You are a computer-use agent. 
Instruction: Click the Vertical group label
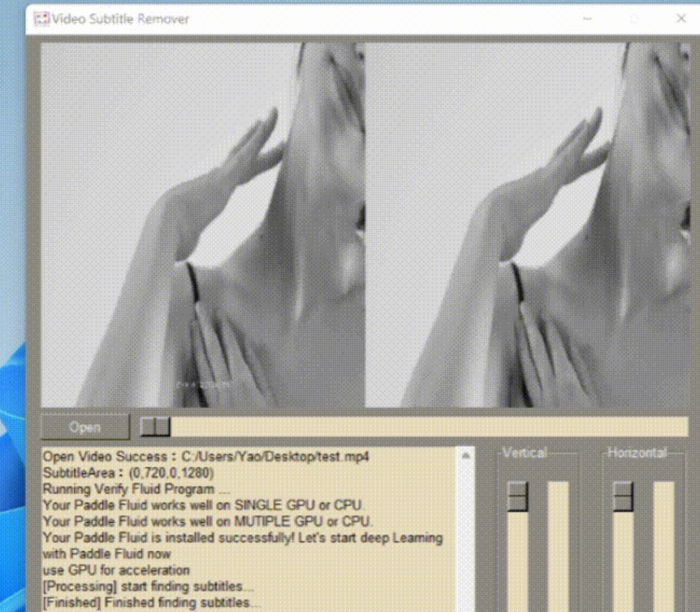(524, 452)
